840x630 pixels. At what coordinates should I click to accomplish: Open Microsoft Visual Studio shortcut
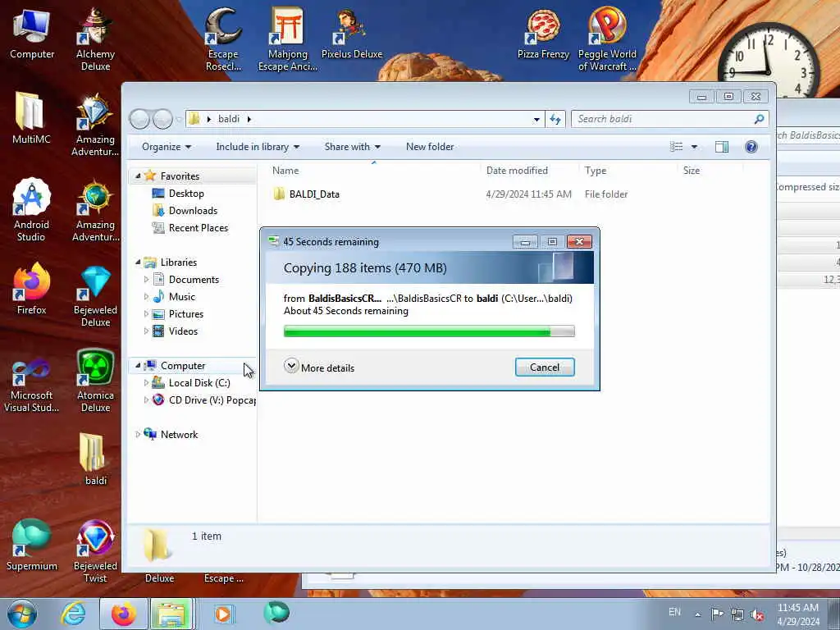(31, 385)
